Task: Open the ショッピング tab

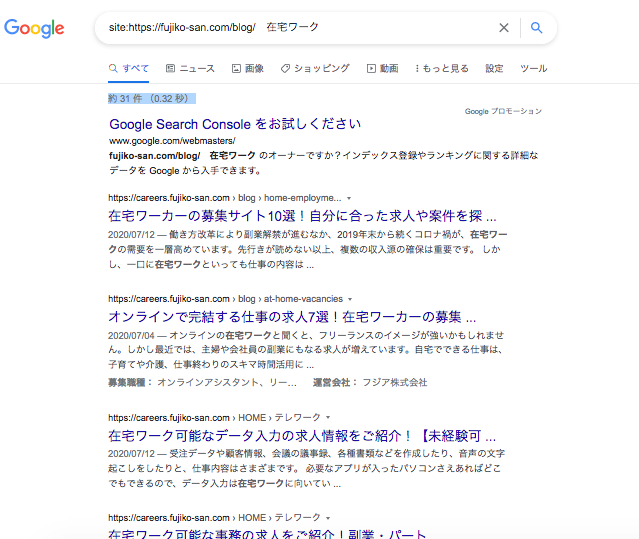Action: click(x=315, y=68)
